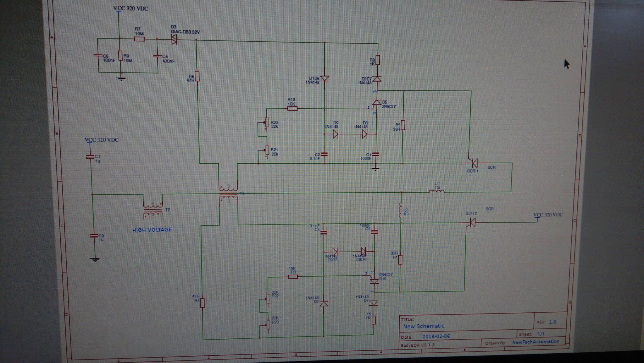This screenshot has width=644, height=363.
Task: Select resistor R7 10M
Action: point(140,39)
